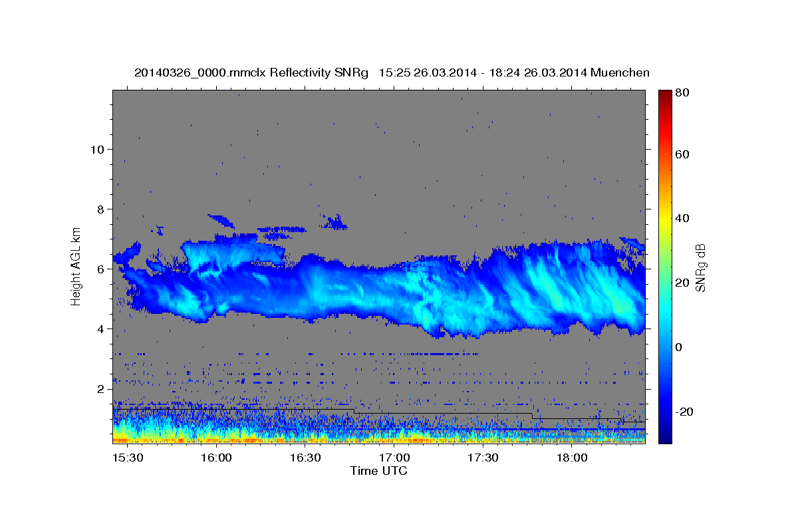
Task: Click the height tick label 2
Action: (100, 388)
